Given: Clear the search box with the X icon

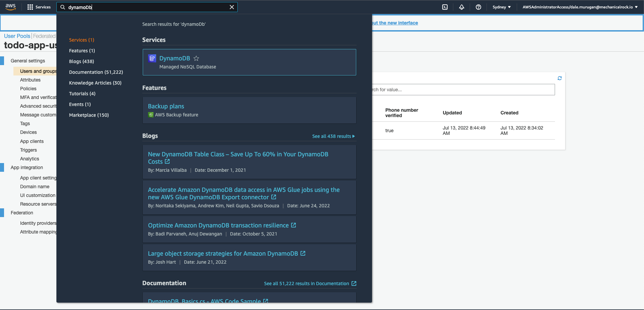Looking at the screenshot, I should (x=232, y=7).
